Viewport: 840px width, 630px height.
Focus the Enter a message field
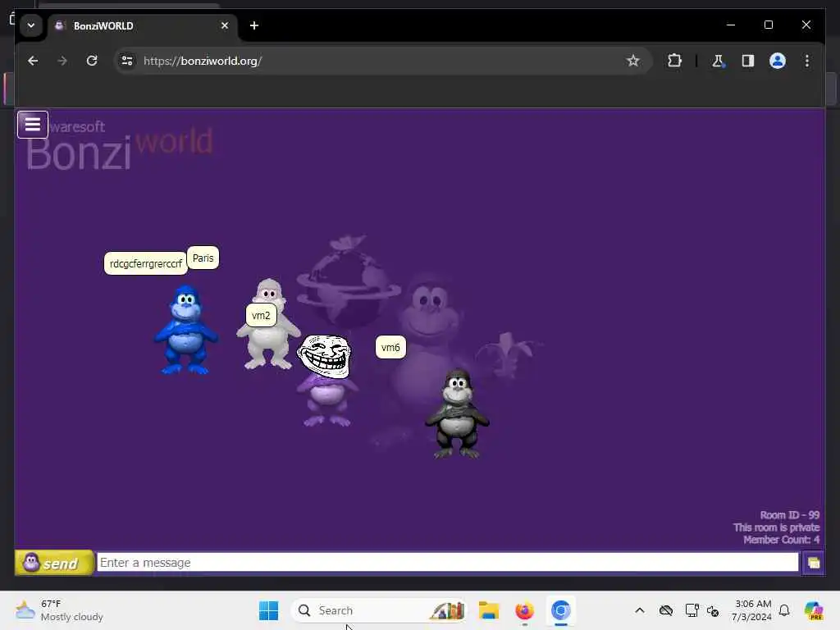[447, 563]
